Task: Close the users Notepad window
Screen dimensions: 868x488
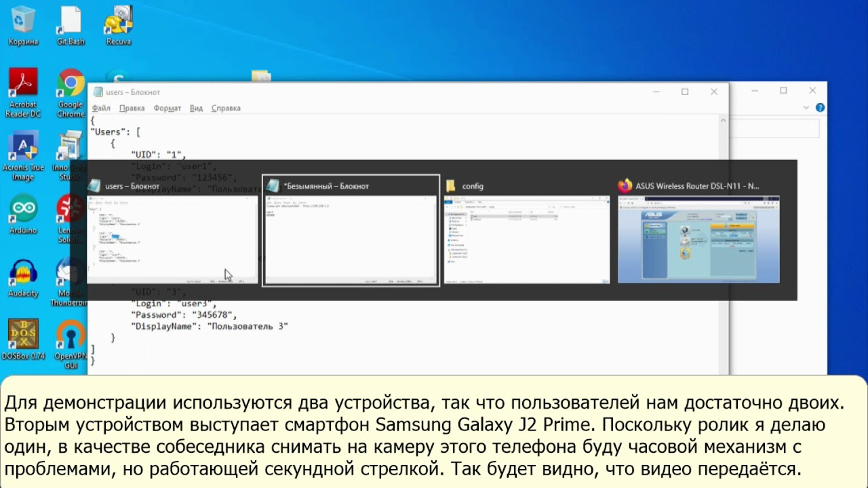Action: pos(714,91)
